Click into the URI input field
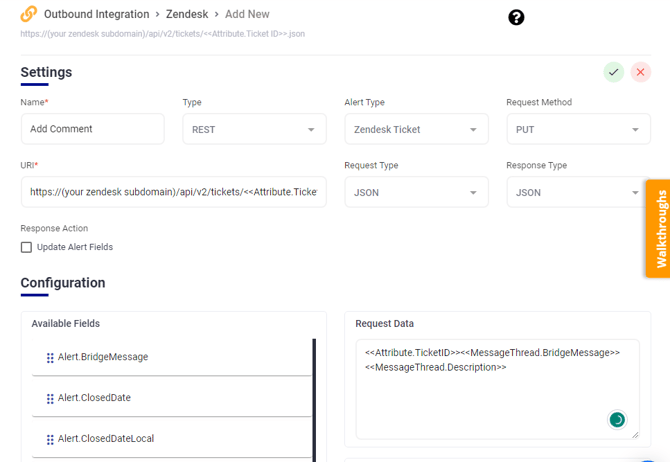 (x=173, y=192)
